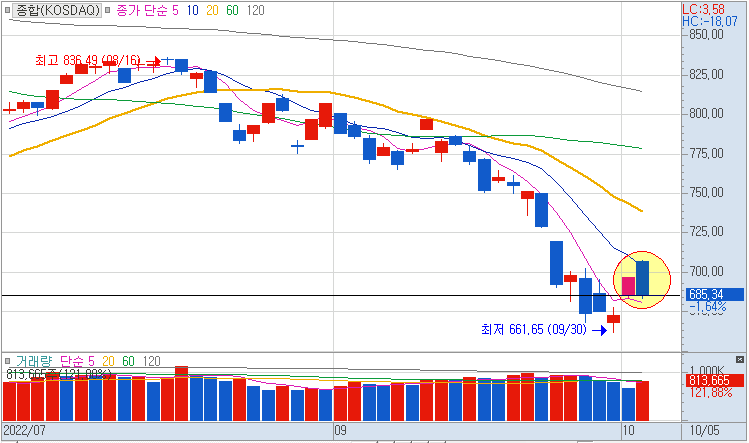The height and width of the screenshot is (443, 749).
Task: Select the blue 10-day average legend number
Action: [193, 10]
